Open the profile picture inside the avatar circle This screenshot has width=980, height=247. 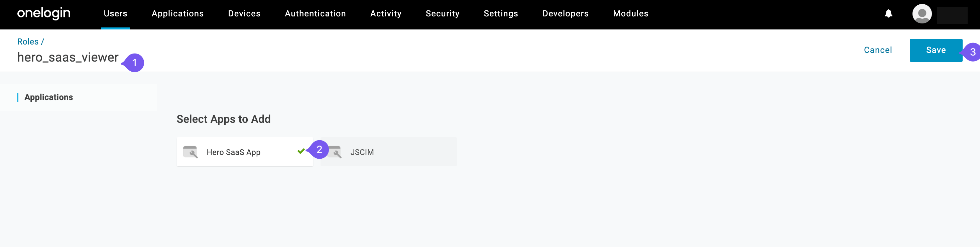[x=922, y=14]
